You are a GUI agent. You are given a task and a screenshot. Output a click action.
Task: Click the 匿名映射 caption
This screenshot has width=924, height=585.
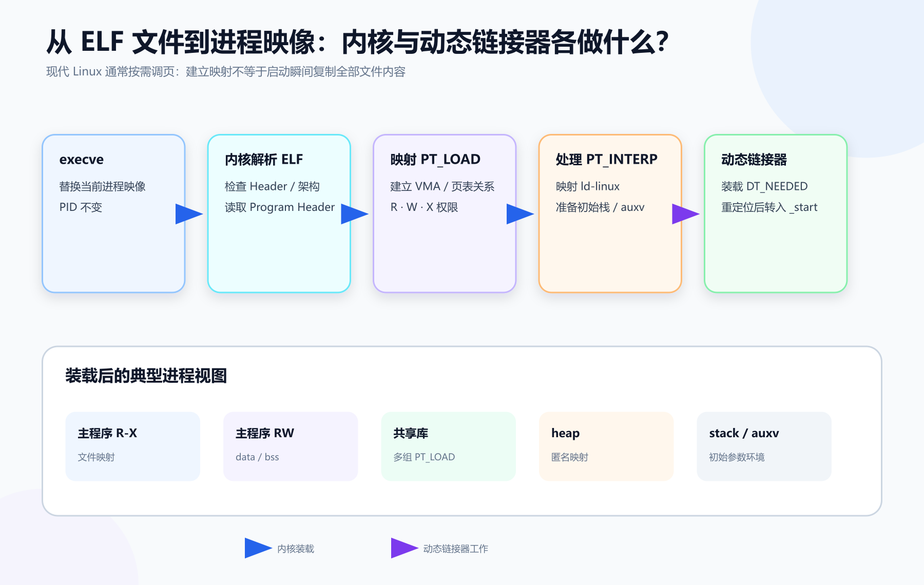coord(570,457)
